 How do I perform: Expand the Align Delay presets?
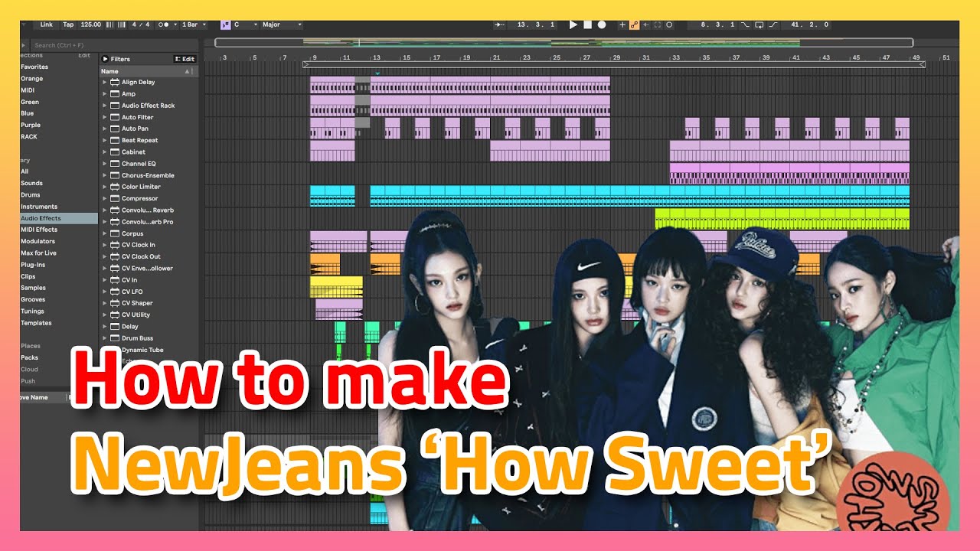pos(105,82)
